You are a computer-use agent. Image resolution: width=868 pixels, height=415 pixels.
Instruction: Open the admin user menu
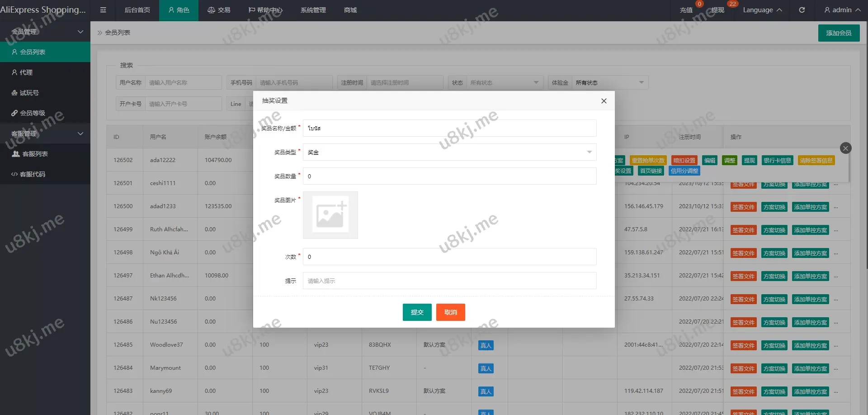tap(842, 10)
